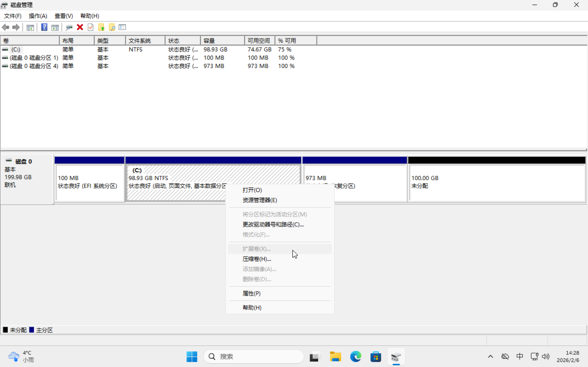Click the checklist settings toolbar icon
This screenshot has width=588, height=367.
coord(122,27)
